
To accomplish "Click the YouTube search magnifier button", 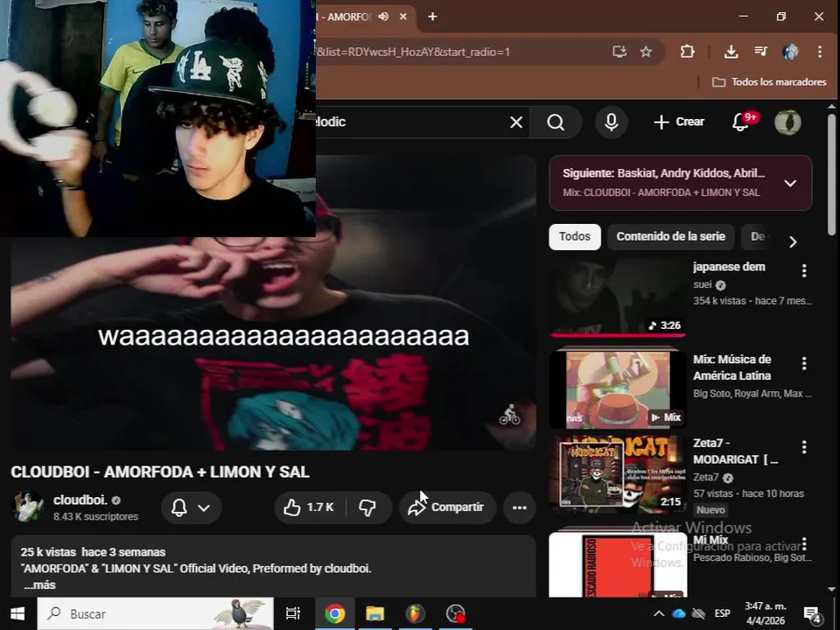I will point(556,122).
